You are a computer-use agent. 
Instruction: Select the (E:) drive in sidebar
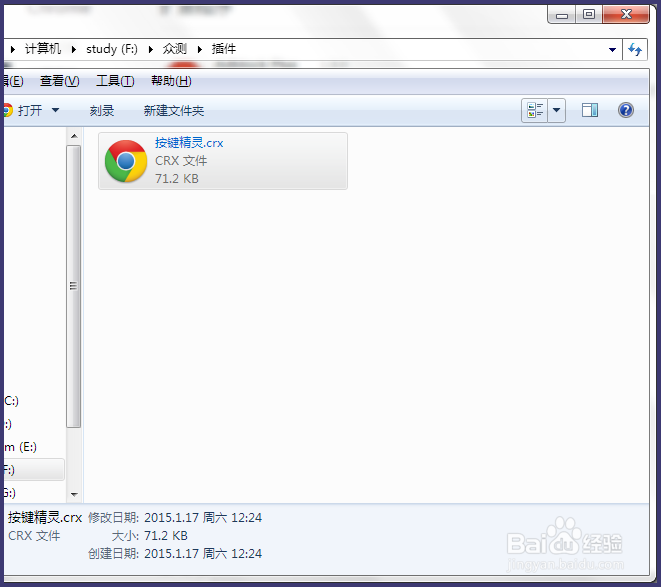tap(20, 447)
